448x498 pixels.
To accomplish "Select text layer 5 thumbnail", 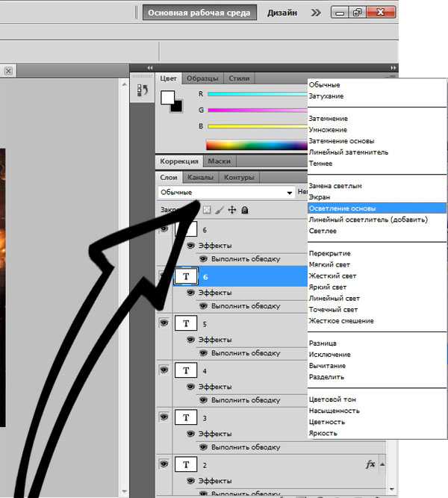I will point(186,323).
